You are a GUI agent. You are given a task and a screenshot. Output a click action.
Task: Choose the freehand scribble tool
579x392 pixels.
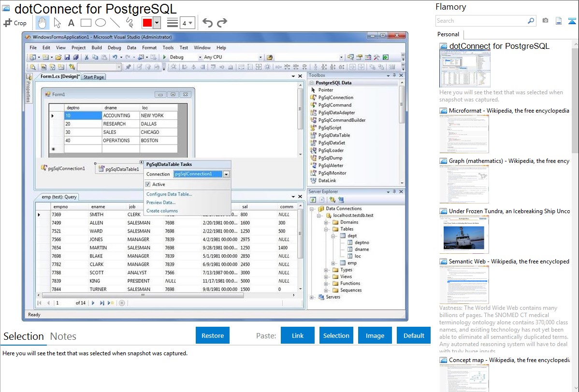tap(130, 23)
